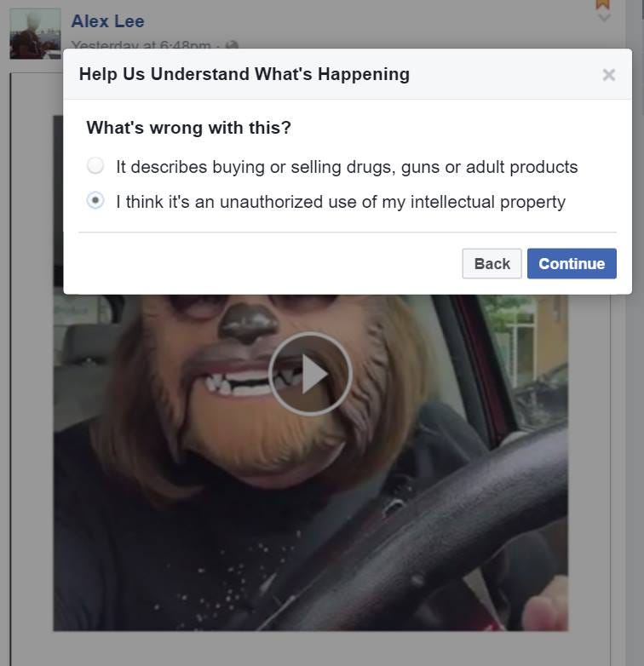Open Alex Lee's profile name link
Image resolution: width=644 pixels, height=666 pixels.
tap(107, 21)
